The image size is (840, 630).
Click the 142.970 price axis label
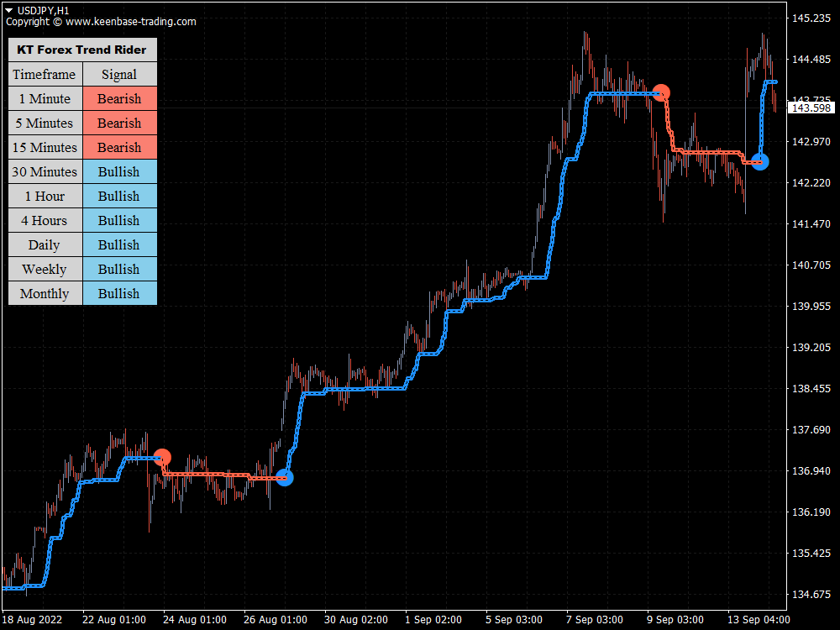pyautogui.click(x=811, y=141)
